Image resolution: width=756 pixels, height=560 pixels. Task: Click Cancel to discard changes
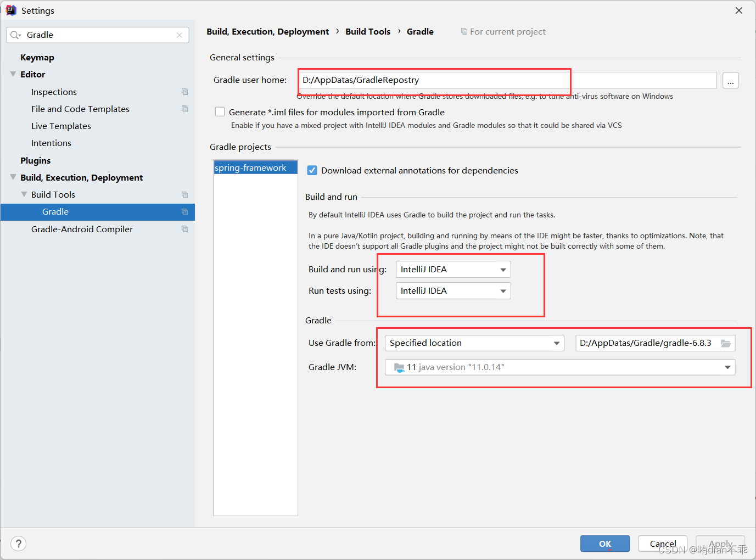click(663, 544)
